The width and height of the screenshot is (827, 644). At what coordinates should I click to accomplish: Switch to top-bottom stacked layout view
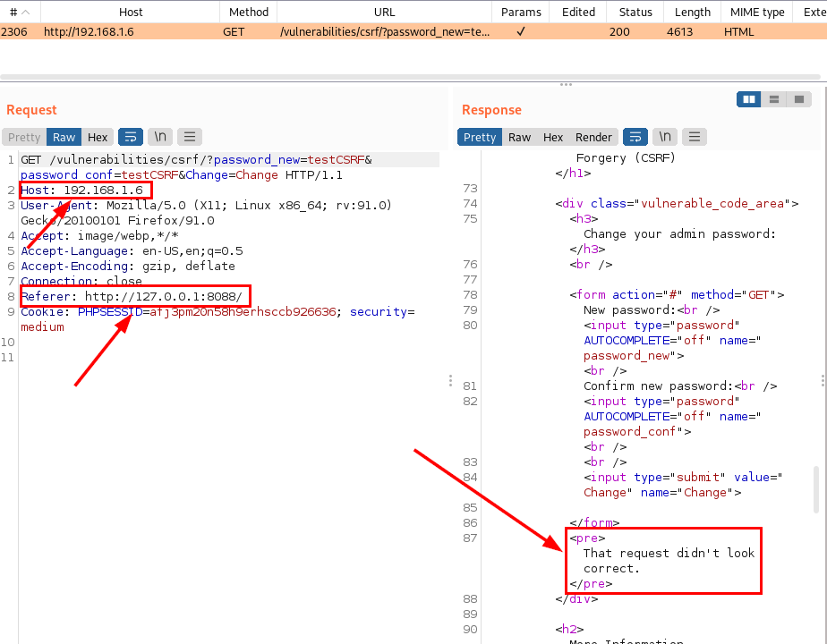coord(774,99)
